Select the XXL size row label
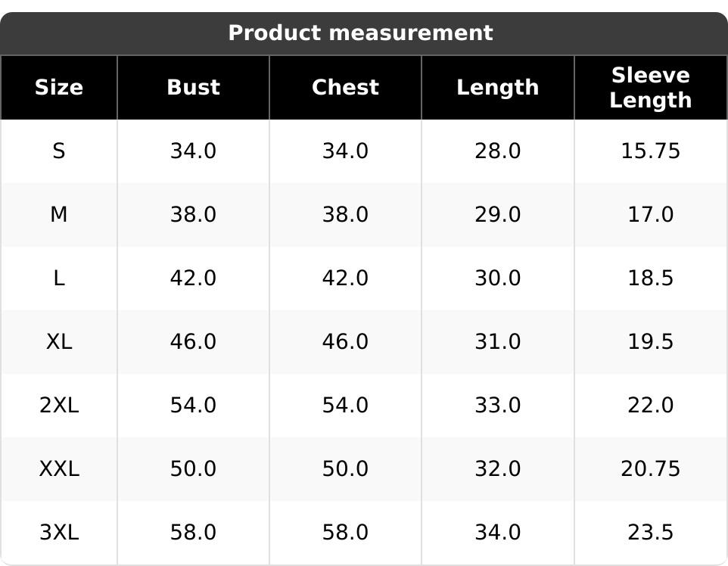The image size is (728, 566). tap(59, 469)
